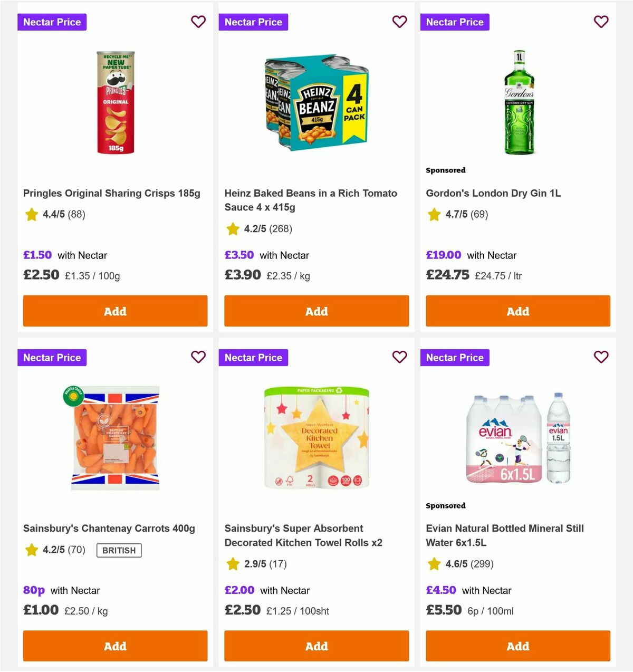Unfavourite the Gordon's gin product
Screen dimensions: 633x672
(x=601, y=22)
